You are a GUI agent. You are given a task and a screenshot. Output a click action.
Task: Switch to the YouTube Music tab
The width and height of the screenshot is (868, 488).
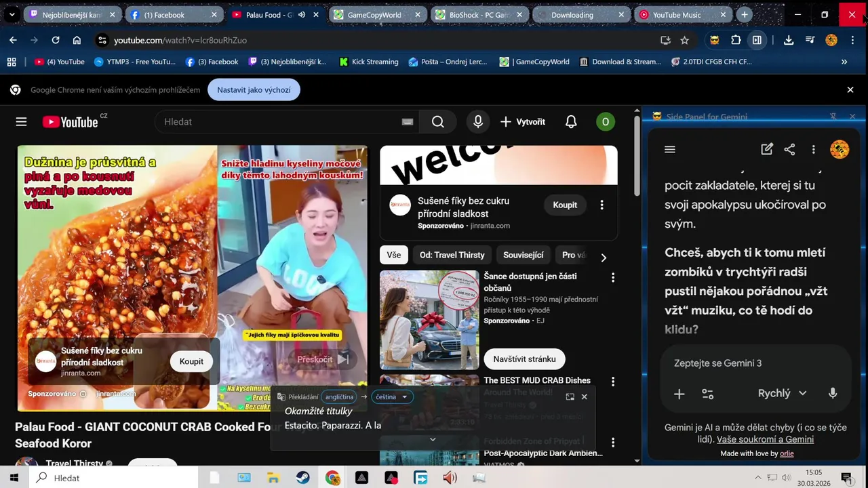pyautogui.click(x=684, y=14)
